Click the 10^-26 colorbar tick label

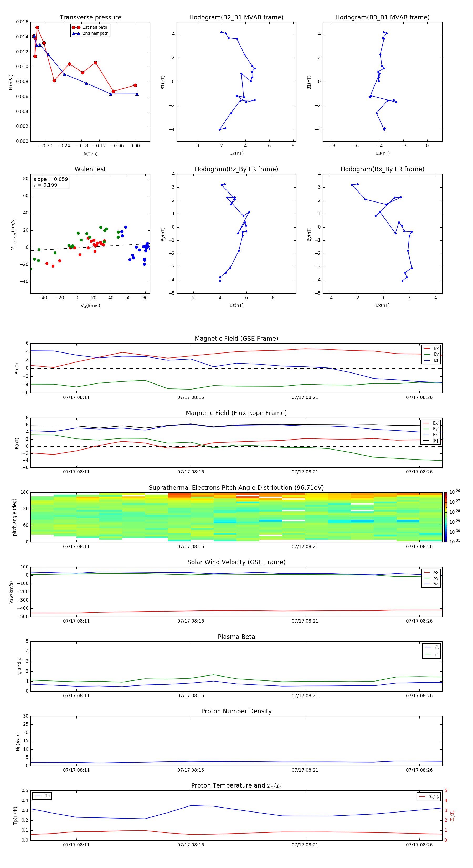pos(454,492)
